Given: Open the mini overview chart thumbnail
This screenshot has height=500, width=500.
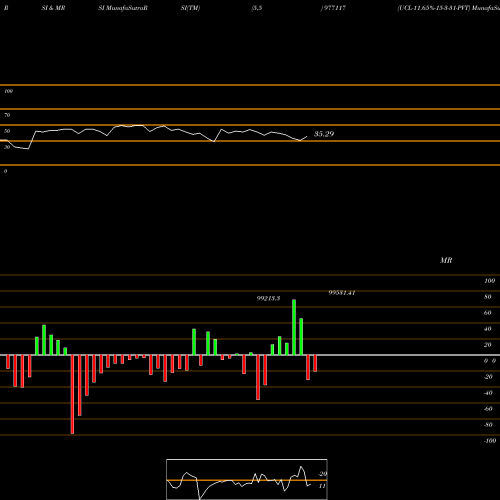Looking at the screenshot, I should pyautogui.click(x=247, y=479).
